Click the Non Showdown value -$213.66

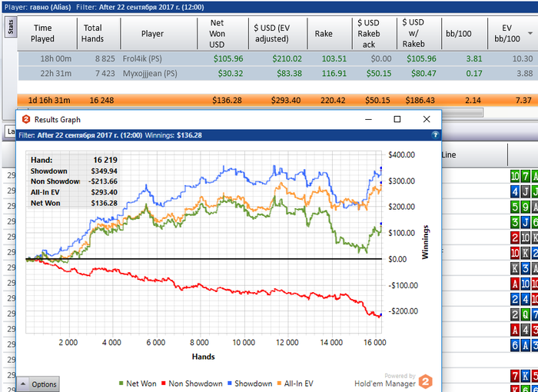tap(103, 181)
